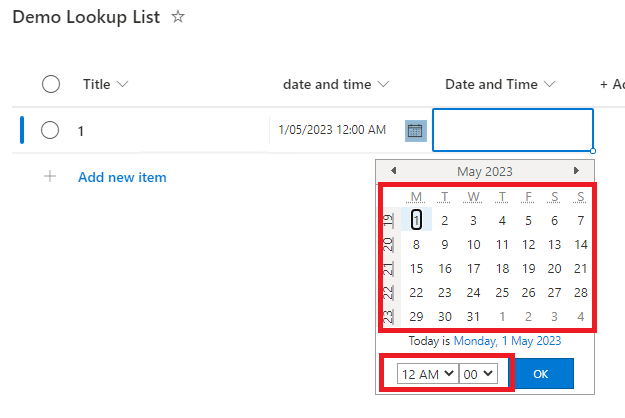The height and width of the screenshot is (418, 625).
Task: Click plus icon beside Add new item
Action: 50,177
